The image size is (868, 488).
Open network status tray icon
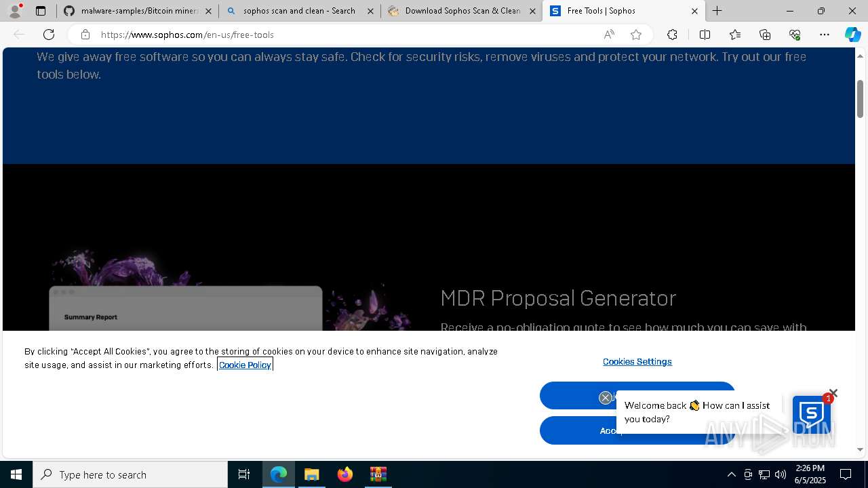(764, 474)
